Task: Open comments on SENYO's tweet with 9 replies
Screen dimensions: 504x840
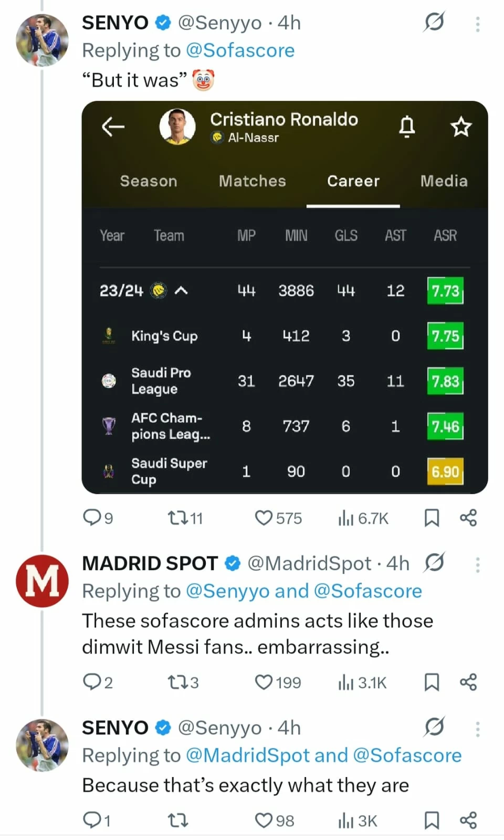Action: tap(91, 518)
